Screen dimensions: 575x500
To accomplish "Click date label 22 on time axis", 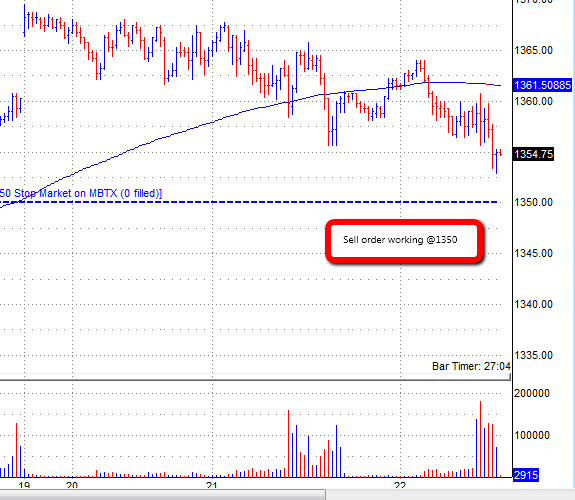I will pos(400,485).
